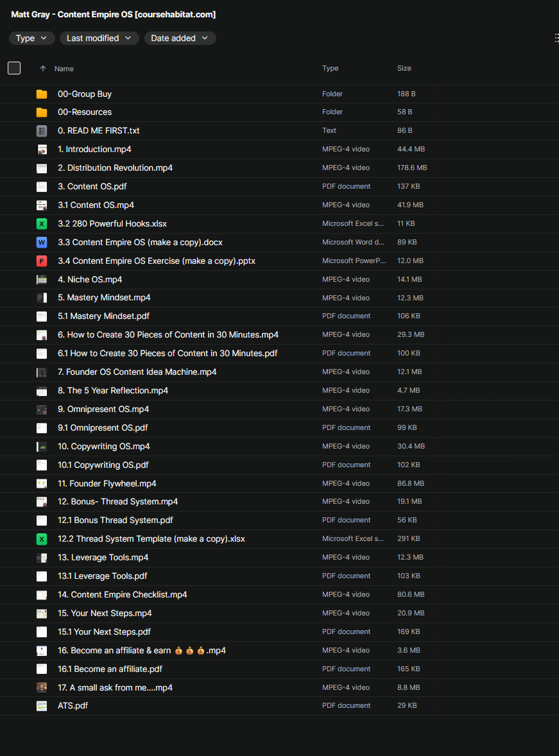Click the Word icon for Content Empire OS docx
Screen dimensions: 559x756
coord(42,243)
